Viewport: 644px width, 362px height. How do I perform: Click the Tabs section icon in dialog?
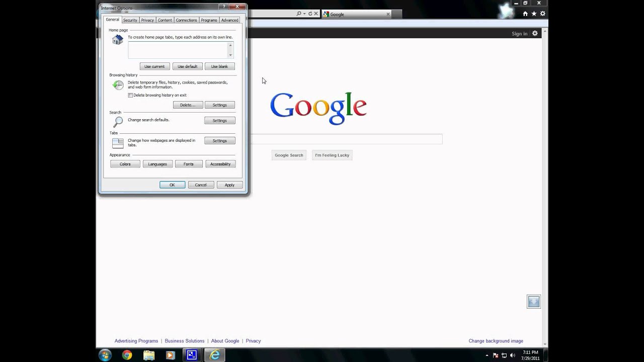click(118, 143)
